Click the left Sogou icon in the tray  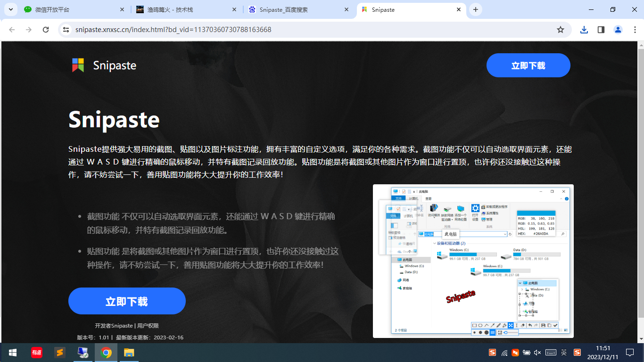click(492, 353)
